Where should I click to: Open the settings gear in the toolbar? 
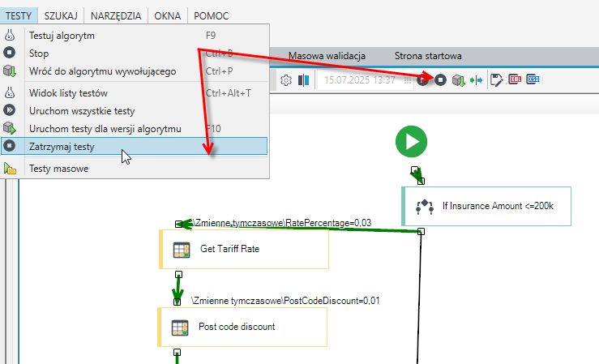(x=286, y=80)
